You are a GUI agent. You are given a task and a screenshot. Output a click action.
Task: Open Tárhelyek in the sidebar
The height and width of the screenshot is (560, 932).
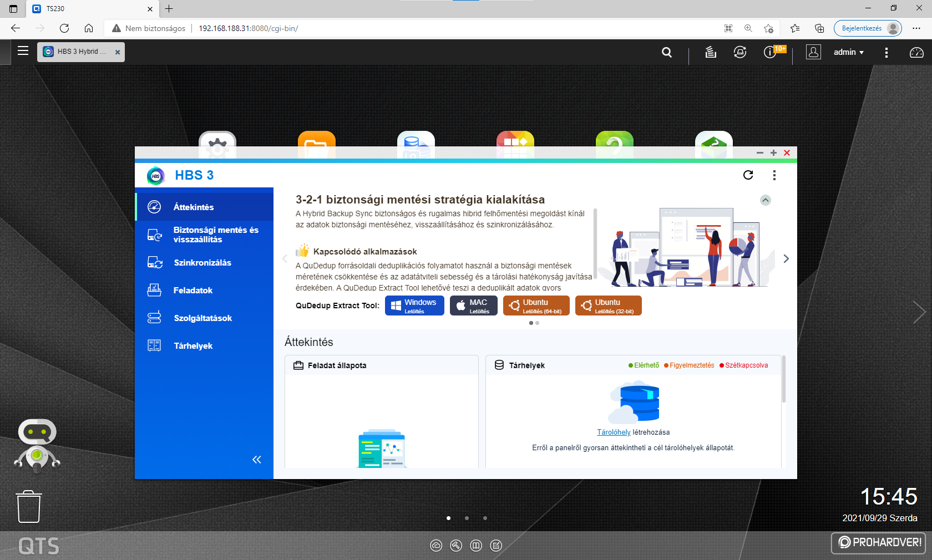(204, 345)
